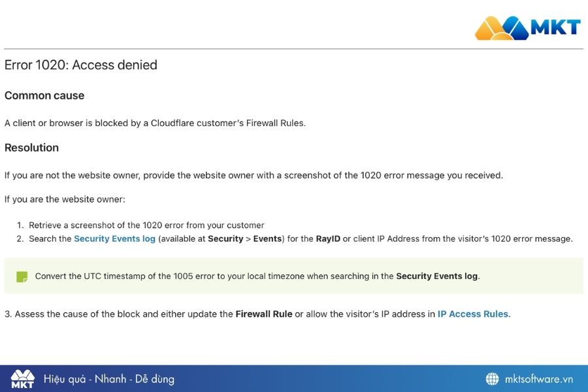Click step 1 Retrieve a screenshot text

146,225
